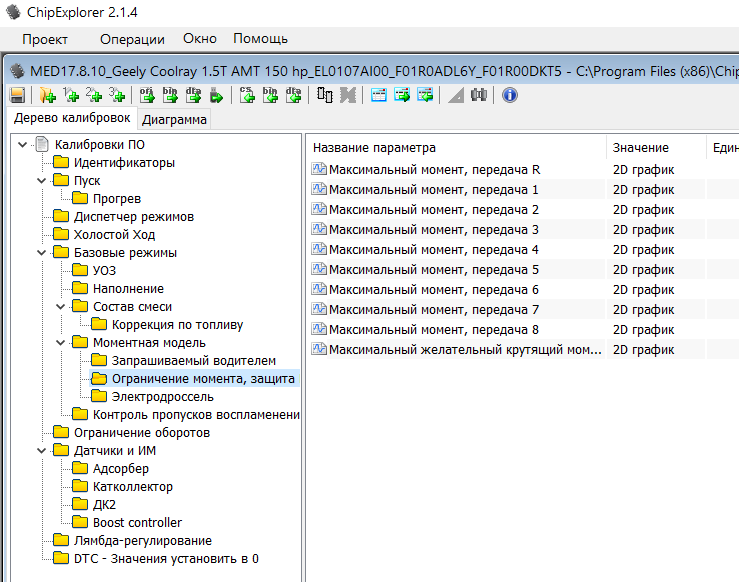Select the Boost controller folder
Image resolution: width=739 pixels, height=582 pixels.
(x=137, y=523)
